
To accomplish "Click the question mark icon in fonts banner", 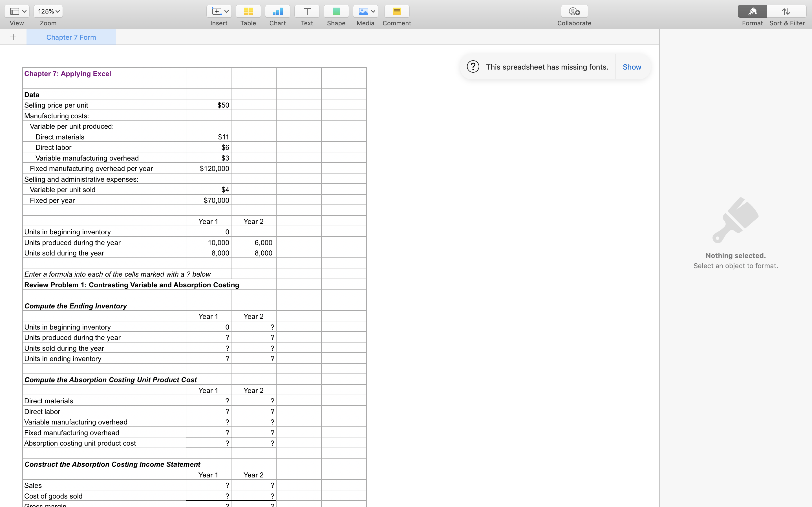I will pyautogui.click(x=473, y=66).
